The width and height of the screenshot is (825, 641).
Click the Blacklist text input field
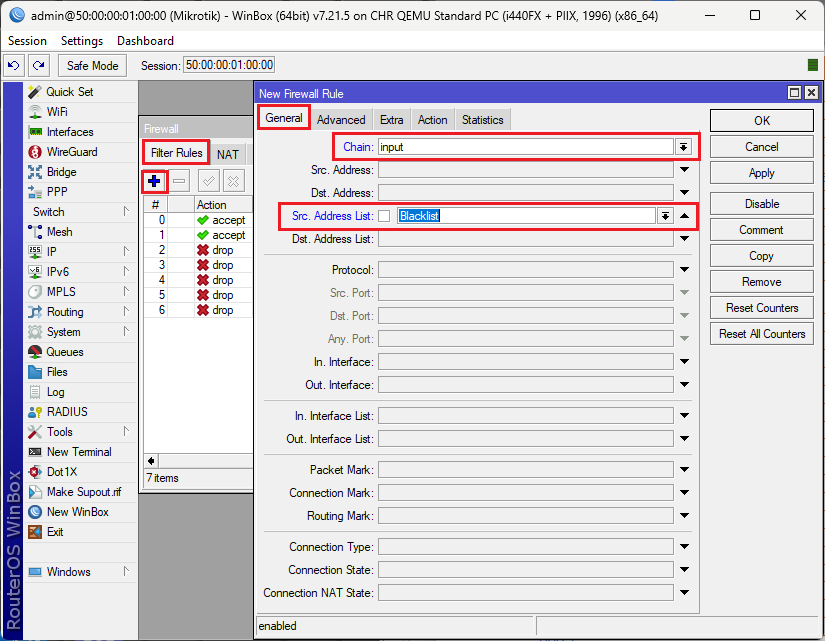coord(526,216)
